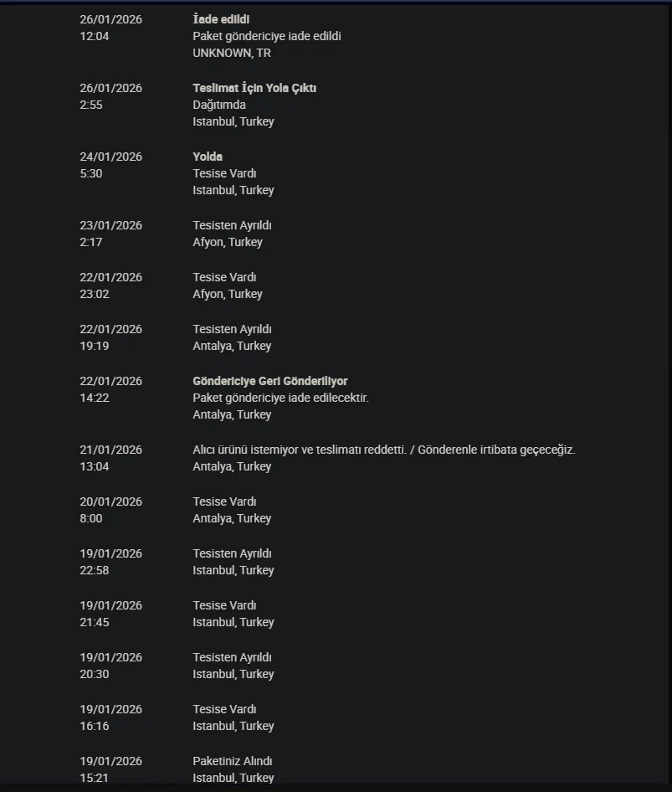
Task: Click the 21/01/2026 date entry
Action: [x=110, y=450]
